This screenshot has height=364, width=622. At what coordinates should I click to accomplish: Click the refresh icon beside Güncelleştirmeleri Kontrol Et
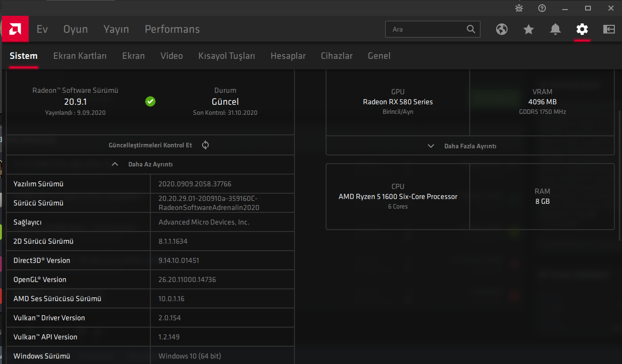205,145
